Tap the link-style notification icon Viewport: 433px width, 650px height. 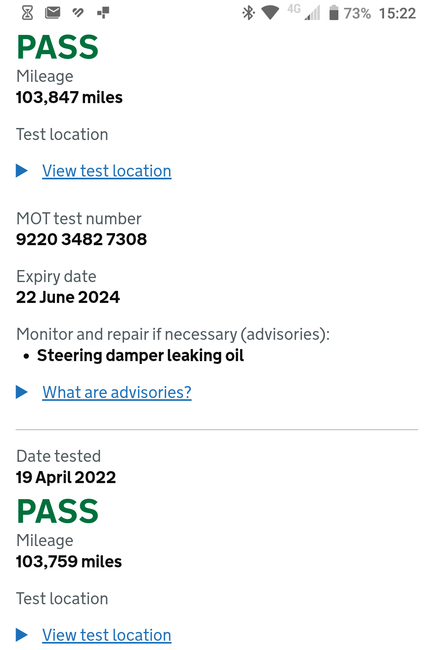78,13
